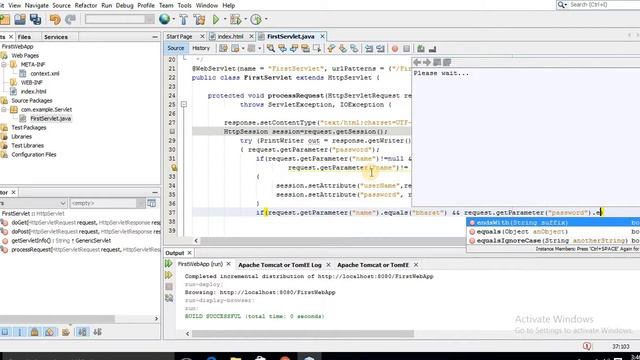The height and width of the screenshot is (360, 640).
Task: Switch to the History editor view
Action: 201,48
